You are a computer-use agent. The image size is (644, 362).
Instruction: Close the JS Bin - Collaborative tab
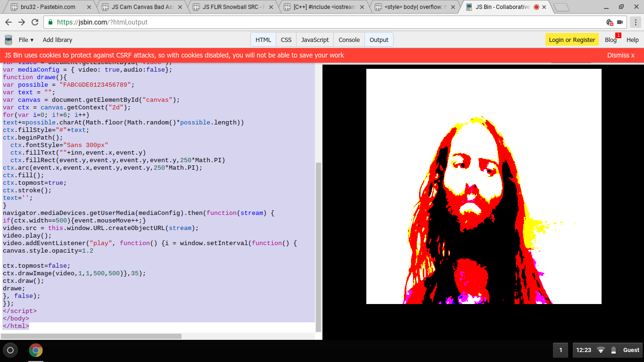[545, 7]
